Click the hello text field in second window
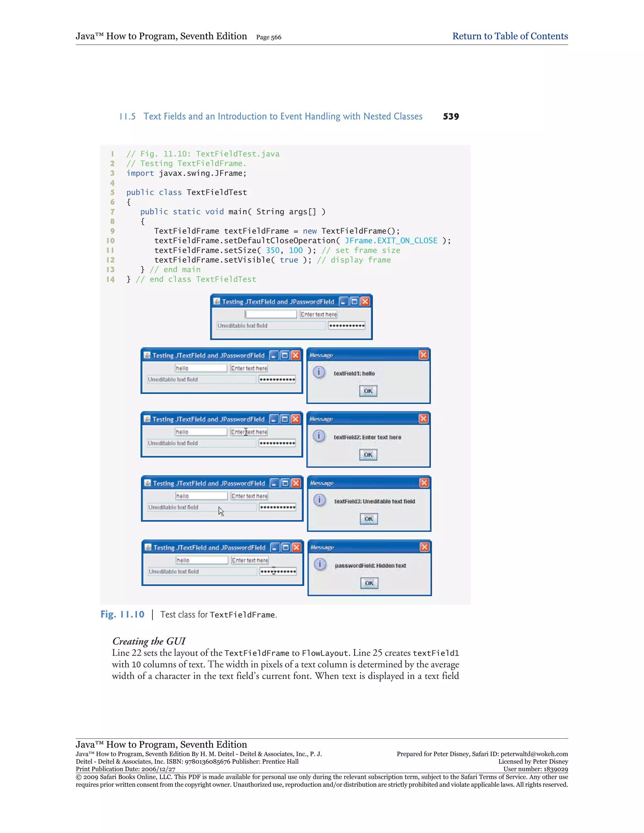The height and width of the screenshot is (833, 644). [201, 368]
